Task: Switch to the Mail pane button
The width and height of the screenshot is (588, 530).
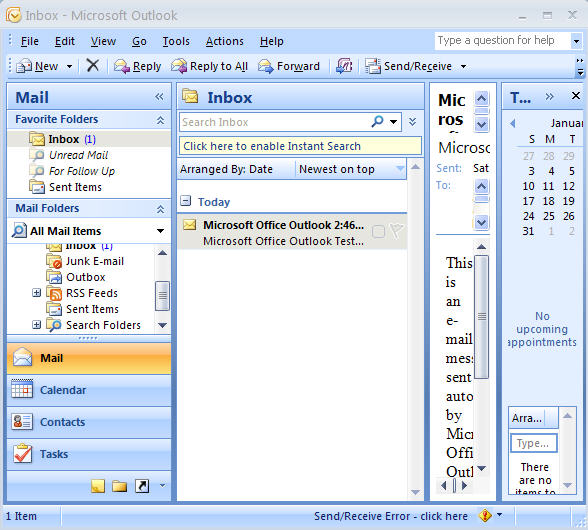Action: [89, 358]
